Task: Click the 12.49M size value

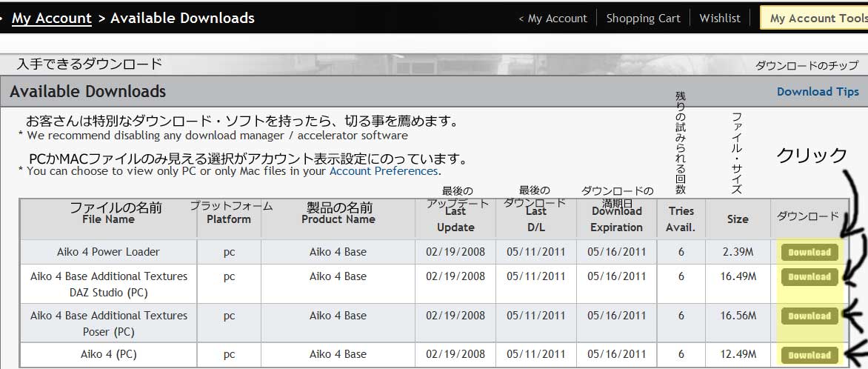Action: [738, 354]
